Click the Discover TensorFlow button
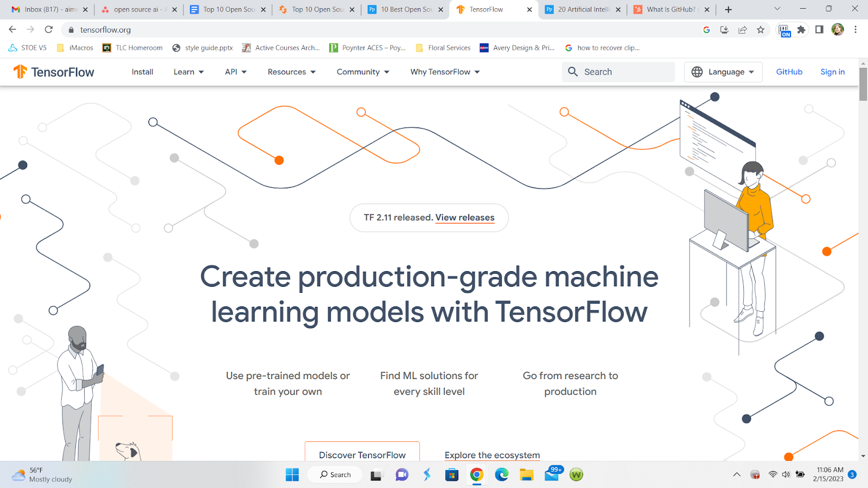 (362, 455)
